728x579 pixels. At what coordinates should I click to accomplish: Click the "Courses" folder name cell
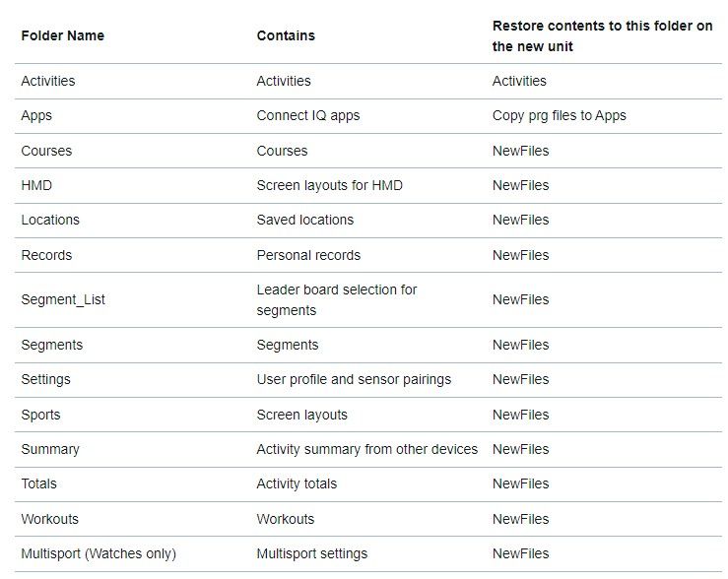[x=46, y=151]
